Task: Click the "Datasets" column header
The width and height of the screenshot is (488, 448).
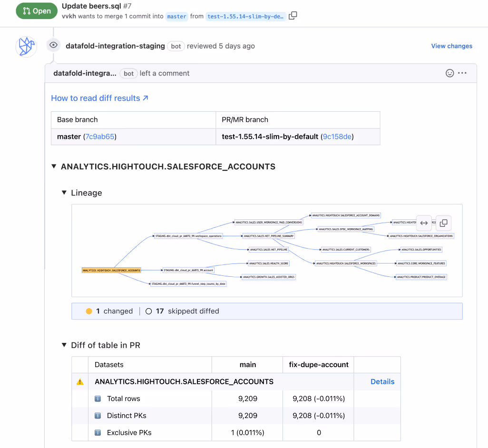Action: [x=109, y=365]
